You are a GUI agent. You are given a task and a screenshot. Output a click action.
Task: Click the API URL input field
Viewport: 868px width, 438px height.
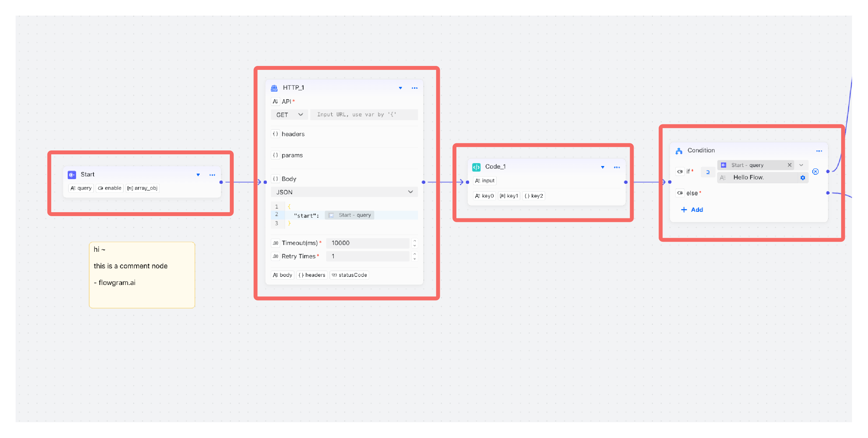pos(363,115)
